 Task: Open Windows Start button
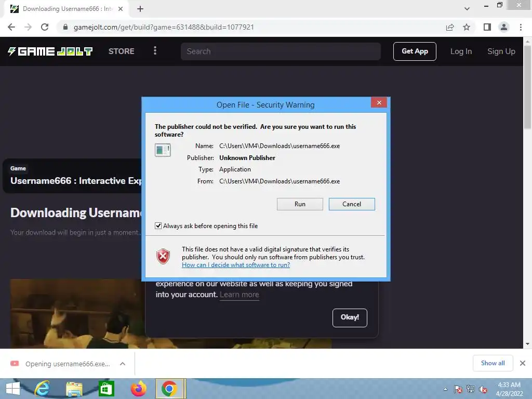point(13,389)
